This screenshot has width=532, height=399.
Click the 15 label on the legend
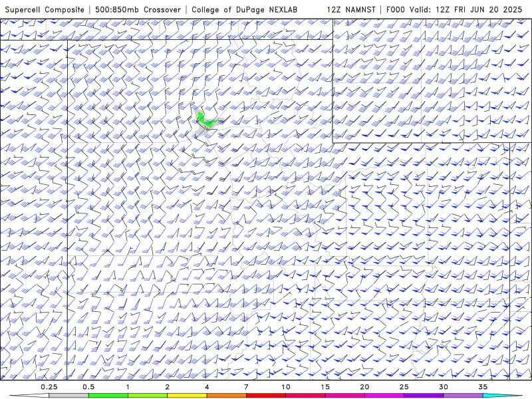(325, 387)
